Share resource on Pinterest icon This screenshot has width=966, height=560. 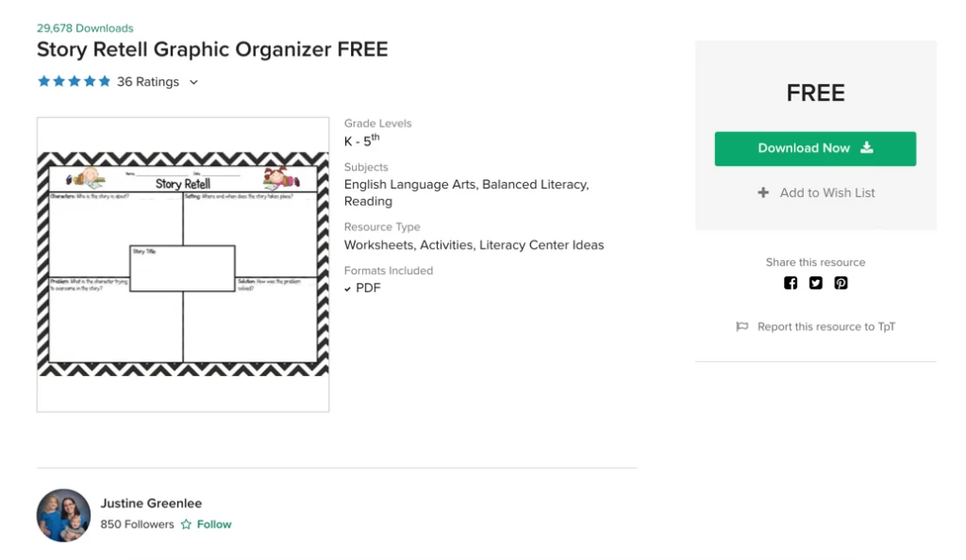click(x=841, y=283)
